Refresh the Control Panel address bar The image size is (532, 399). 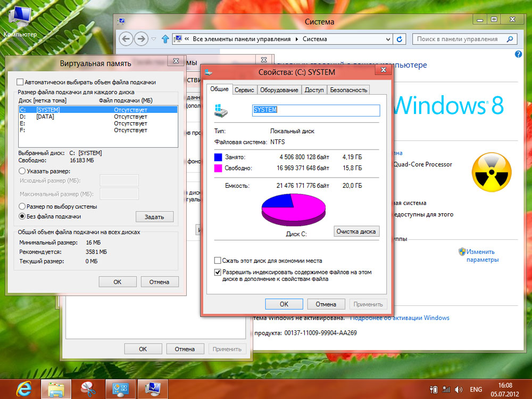[x=400, y=39]
